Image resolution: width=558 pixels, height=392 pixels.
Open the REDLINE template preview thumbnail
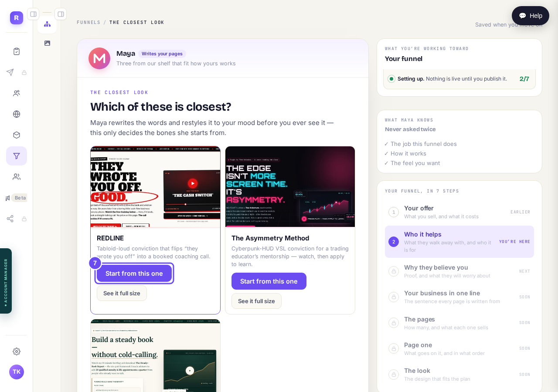coord(155,187)
